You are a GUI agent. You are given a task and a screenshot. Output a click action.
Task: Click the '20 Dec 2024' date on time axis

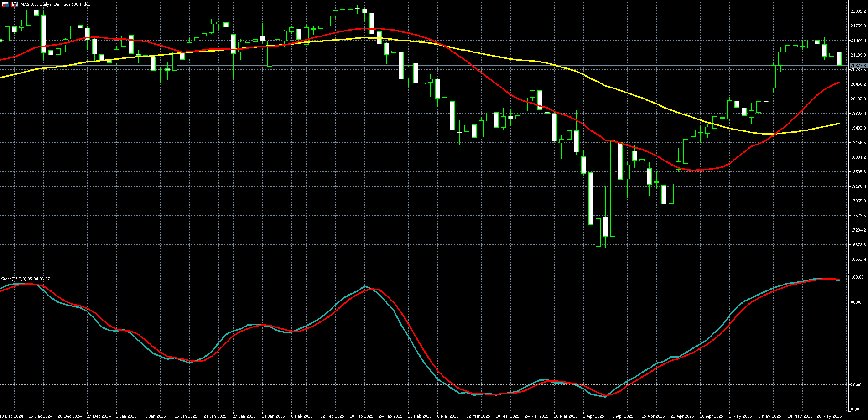pyautogui.click(x=70, y=416)
